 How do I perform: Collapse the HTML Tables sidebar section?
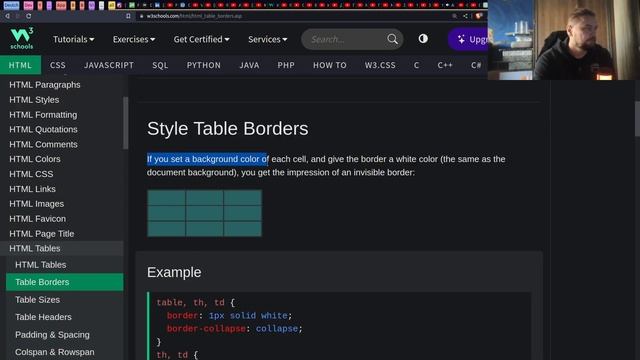click(x=61, y=249)
